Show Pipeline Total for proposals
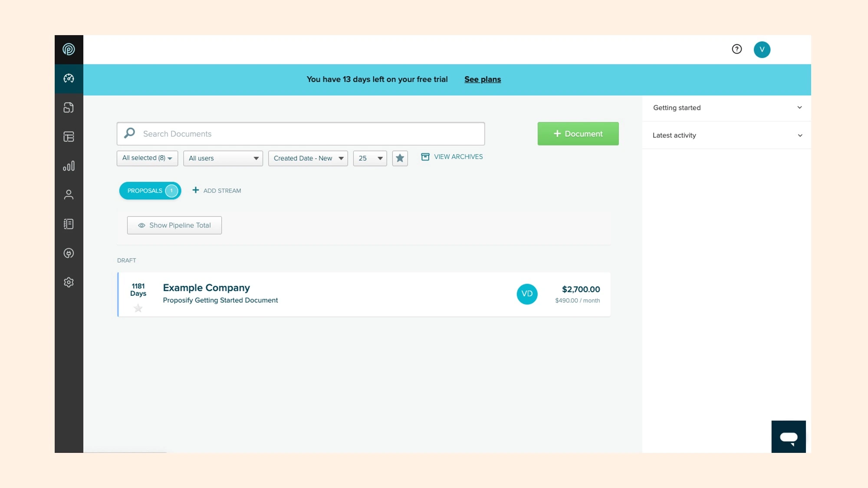The image size is (868, 488). 174,225
